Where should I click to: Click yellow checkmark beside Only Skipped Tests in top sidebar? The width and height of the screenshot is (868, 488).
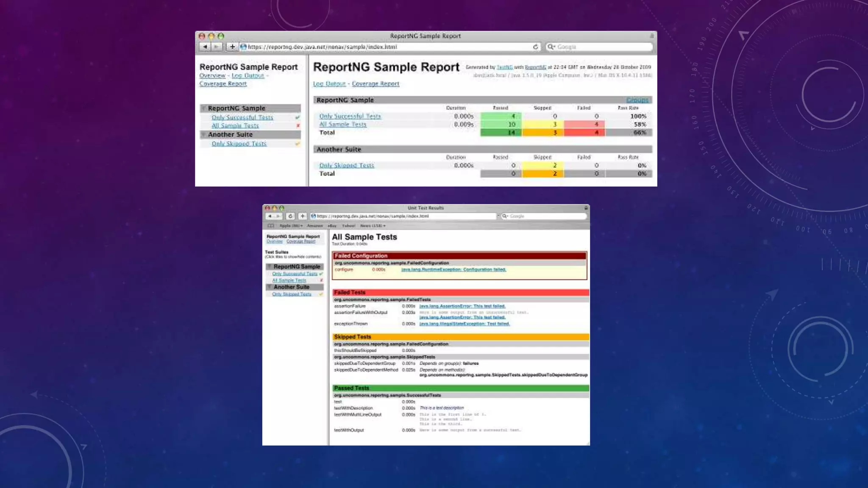[298, 144]
